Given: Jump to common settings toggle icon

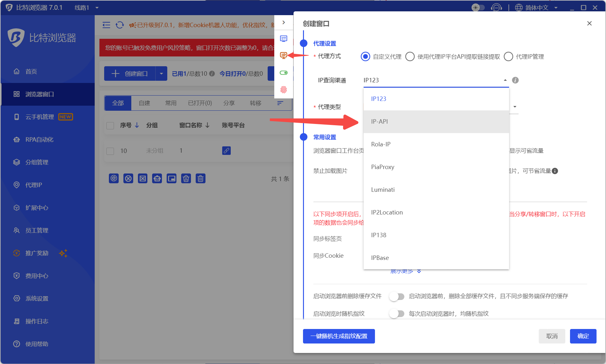Looking at the screenshot, I should pyautogui.click(x=284, y=73).
